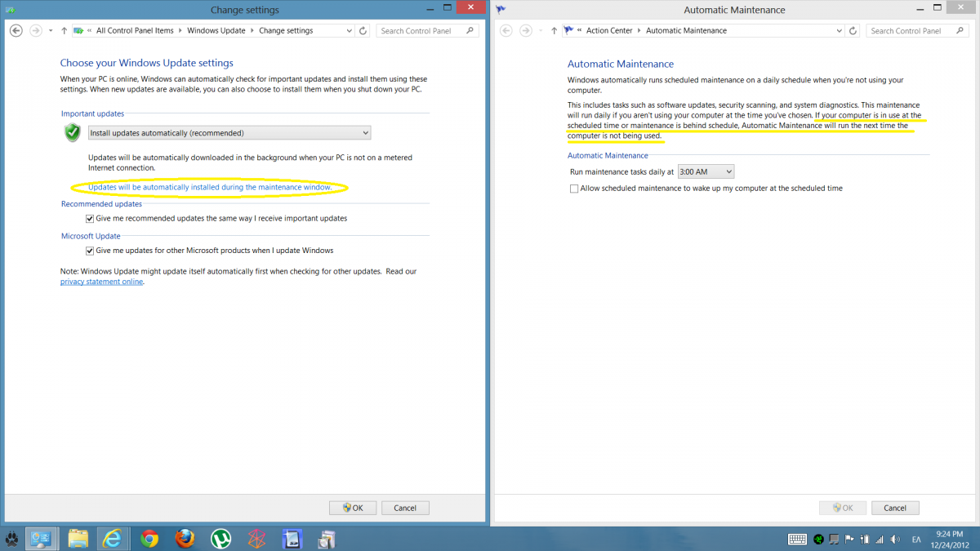Open recent locations dropdown in Change settings window
This screenshot has height=551, width=980.
[x=51, y=31]
